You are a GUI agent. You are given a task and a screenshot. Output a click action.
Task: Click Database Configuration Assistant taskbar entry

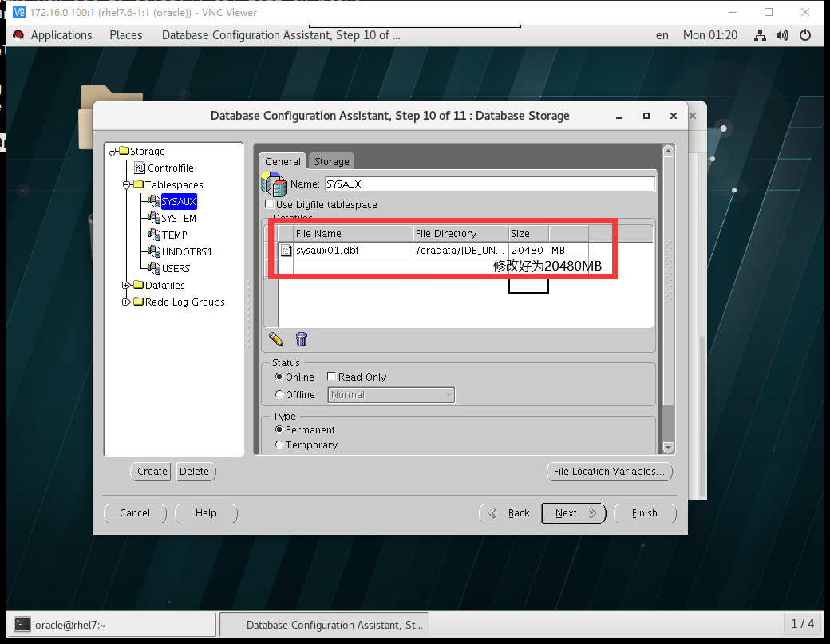(325, 624)
